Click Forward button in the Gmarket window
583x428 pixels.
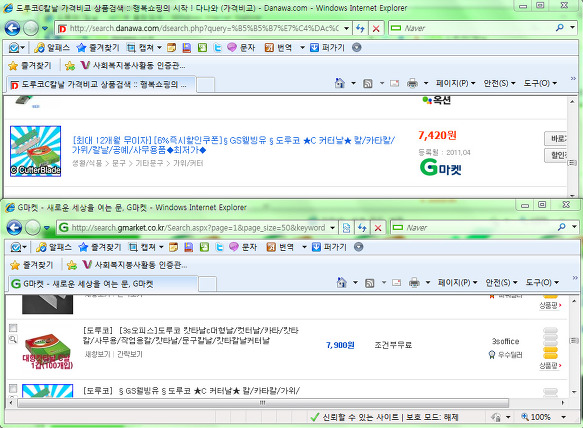(x=33, y=228)
